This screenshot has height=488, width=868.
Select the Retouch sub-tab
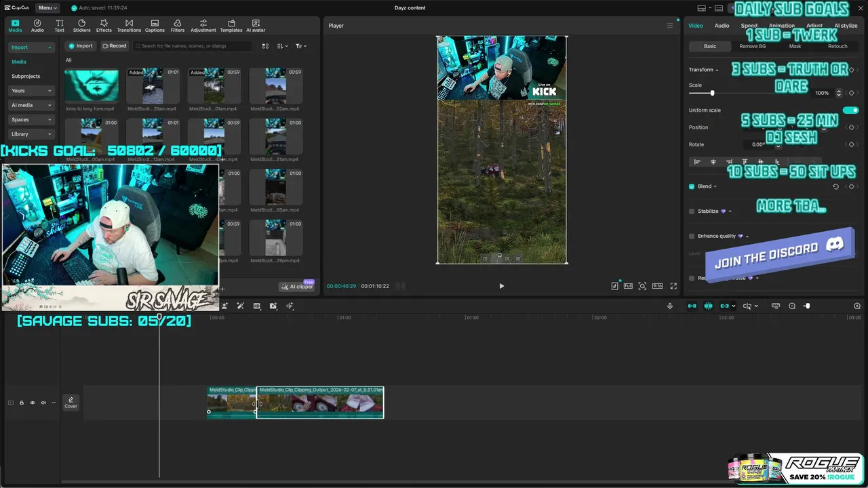tap(837, 46)
